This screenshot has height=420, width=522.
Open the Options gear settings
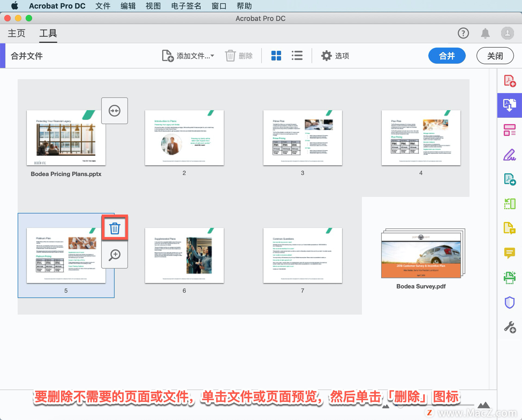[335, 56]
